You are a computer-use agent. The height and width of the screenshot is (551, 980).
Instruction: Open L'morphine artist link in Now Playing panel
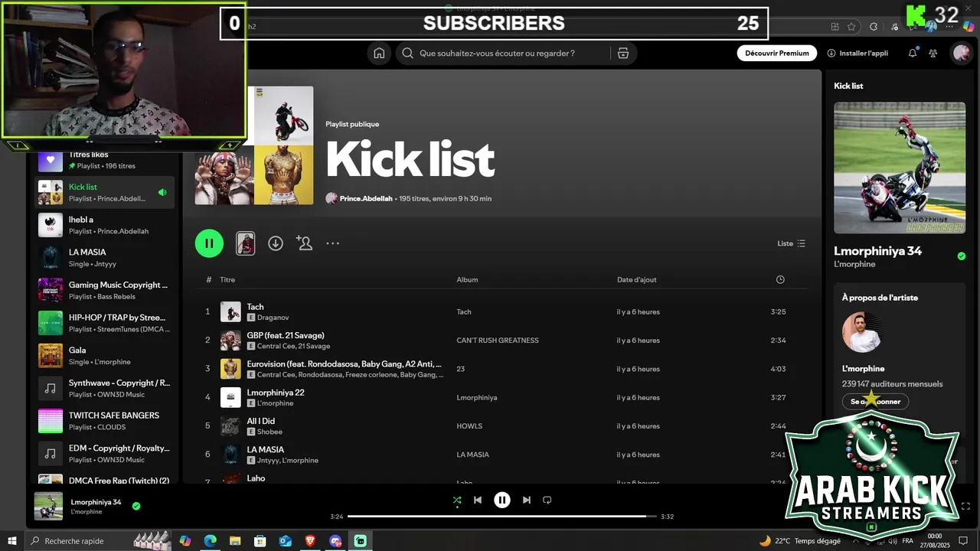(854, 264)
